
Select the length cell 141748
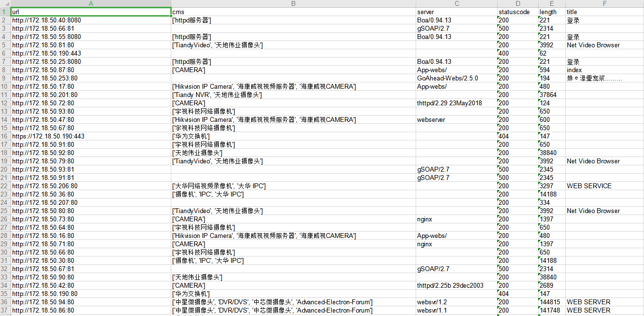(552, 310)
